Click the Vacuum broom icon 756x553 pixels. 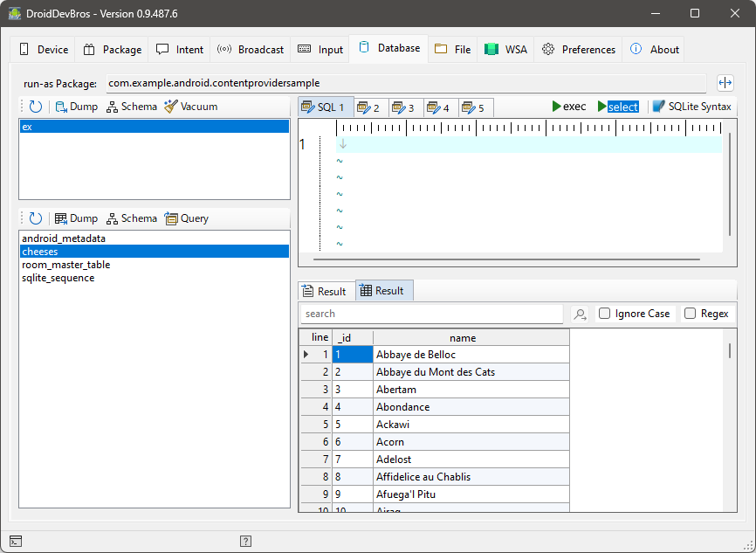coord(170,107)
